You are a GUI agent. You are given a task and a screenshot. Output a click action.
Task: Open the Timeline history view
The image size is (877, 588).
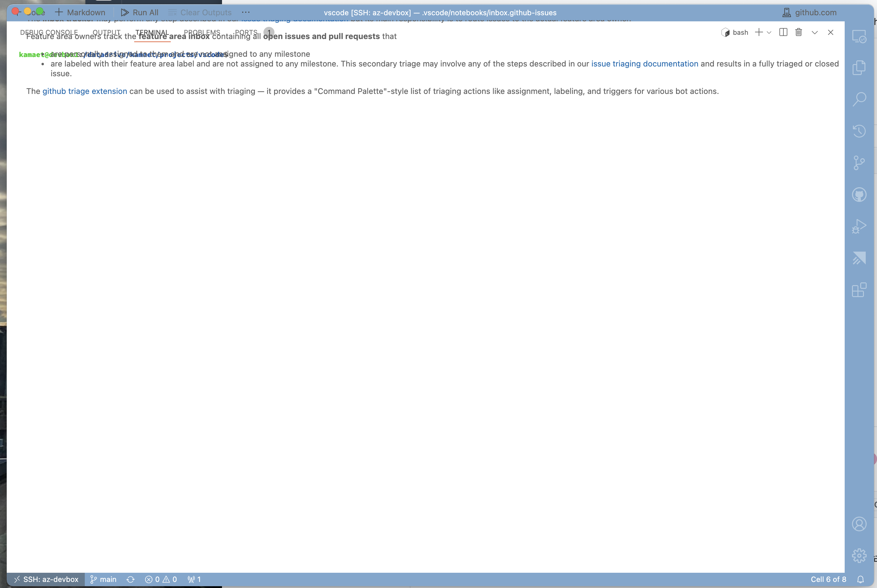pyautogui.click(x=859, y=130)
